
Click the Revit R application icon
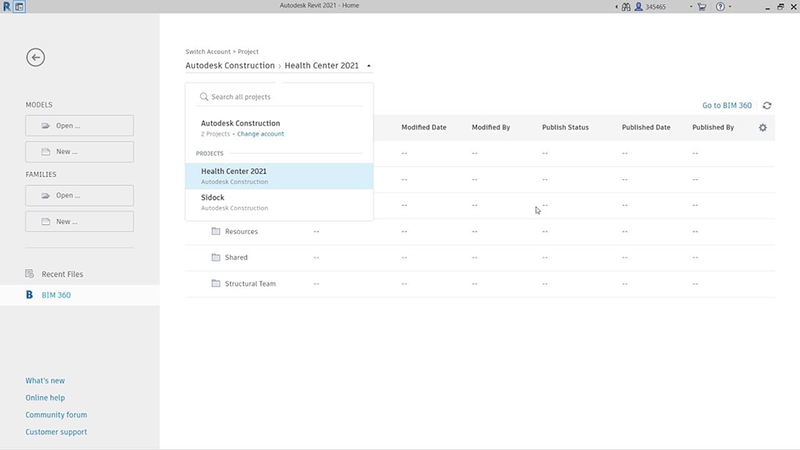click(x=6, y=7)
